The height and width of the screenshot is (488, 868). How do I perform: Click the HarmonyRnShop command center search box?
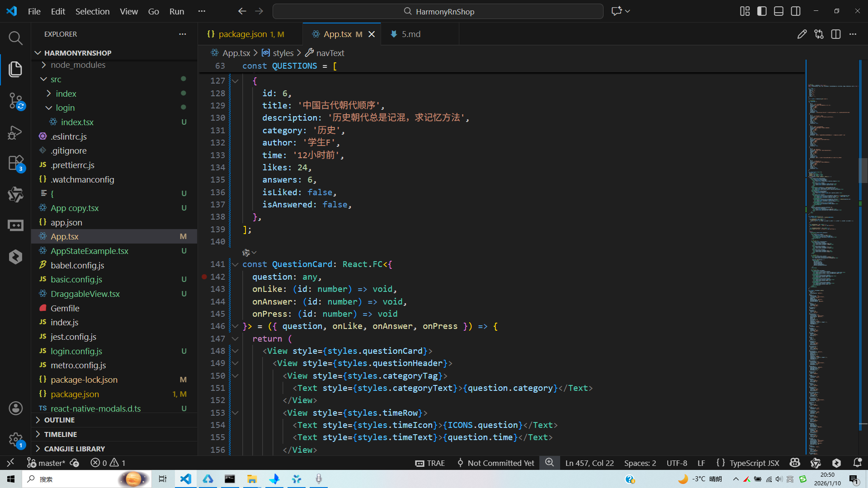(438, 11)
